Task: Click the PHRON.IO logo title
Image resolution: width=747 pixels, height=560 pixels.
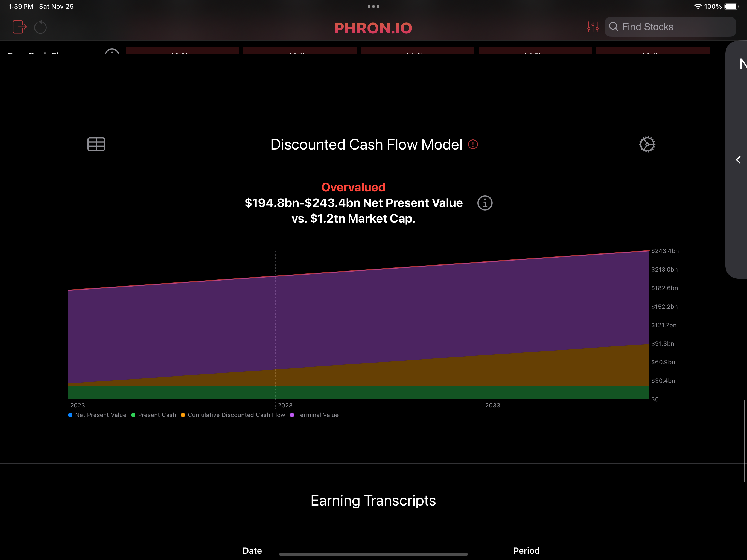Action: tap(373, 28)
